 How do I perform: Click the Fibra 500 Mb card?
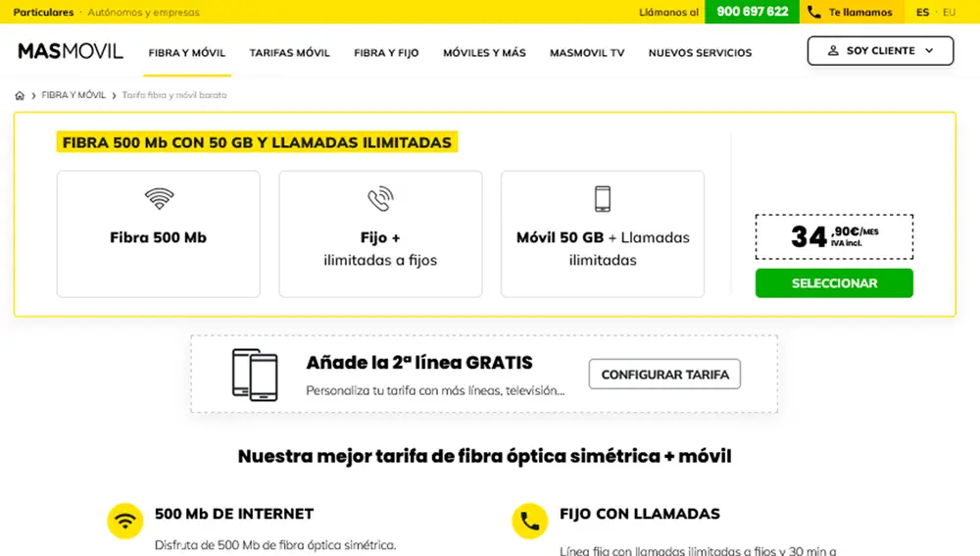(x=158, y=234)
